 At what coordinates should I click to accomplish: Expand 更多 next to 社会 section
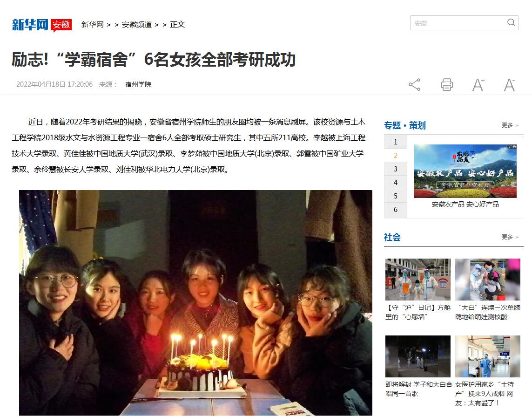click(510, 237)
